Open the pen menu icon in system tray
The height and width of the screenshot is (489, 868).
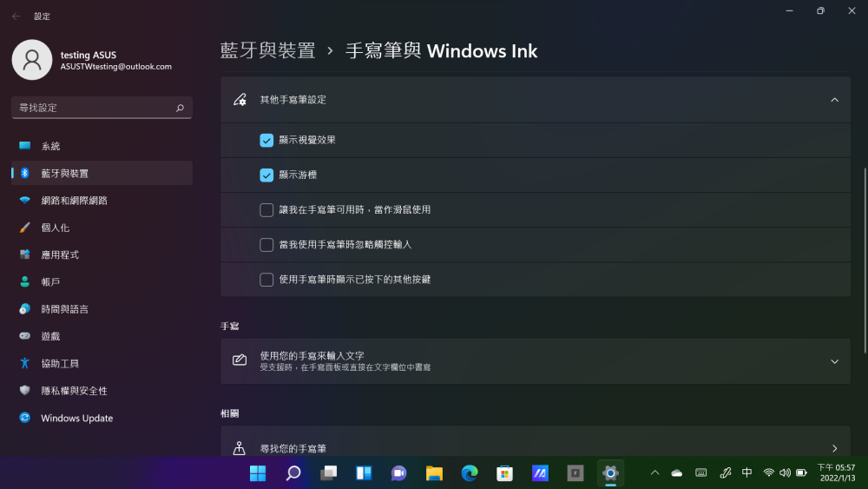726,472
